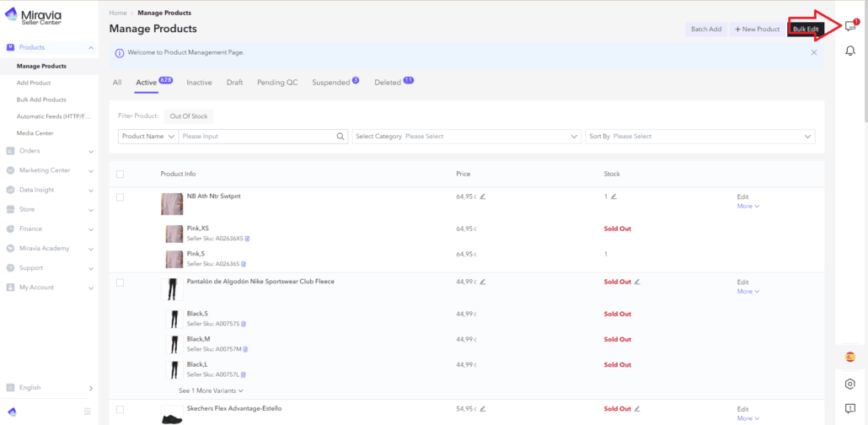Check the NB Ath Ntr Swtpnt product checkbox
The width and height of the screenshot is (868, 425).
pyautogui.click(x=120, y=197)
